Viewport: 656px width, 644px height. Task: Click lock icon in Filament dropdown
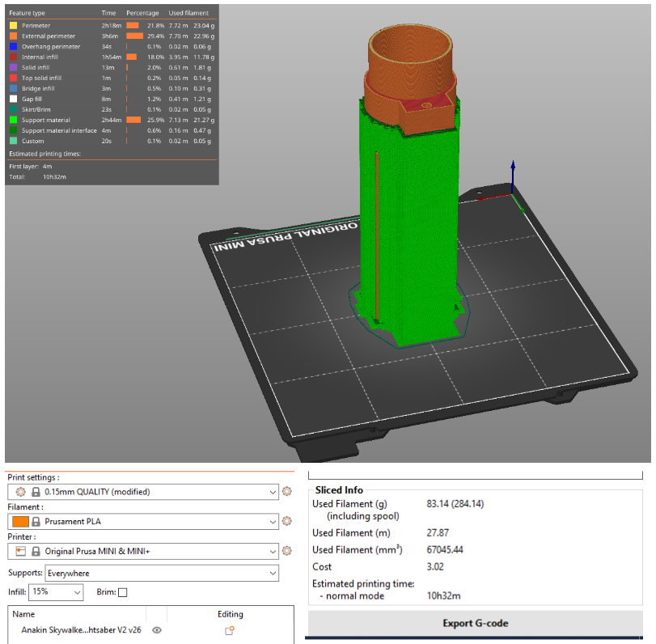point(36,521)
